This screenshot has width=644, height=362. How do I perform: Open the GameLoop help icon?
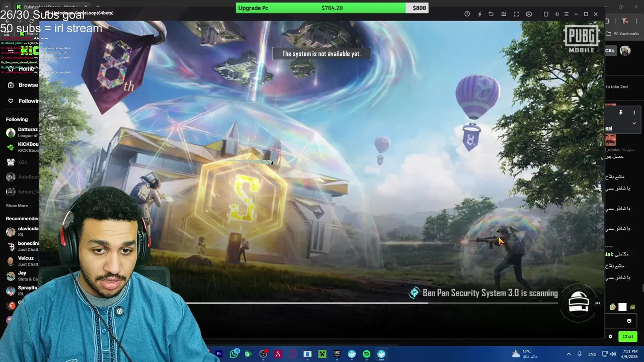pos(467,14)
